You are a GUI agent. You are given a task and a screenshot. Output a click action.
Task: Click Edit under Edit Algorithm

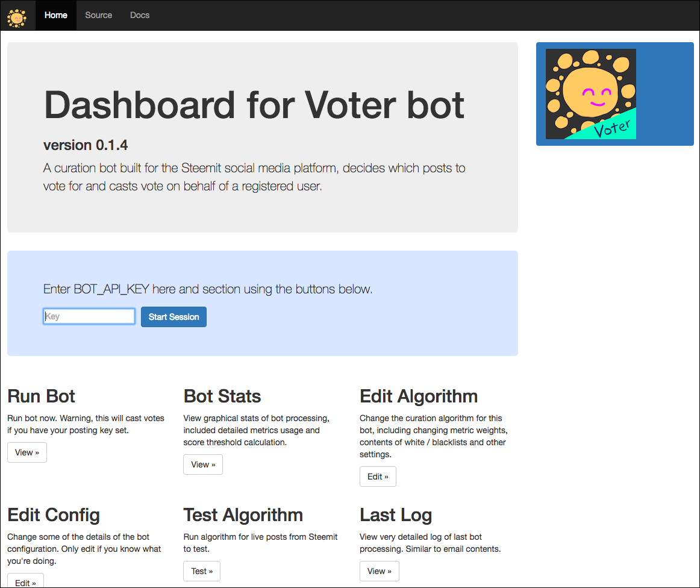[x=378, y=477]
